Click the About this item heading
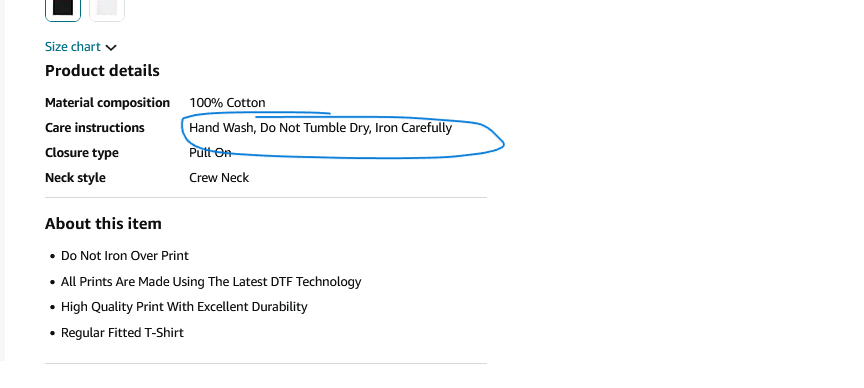This screenshot has height=388, width=864. pyautogui.click(x=103, y=224)
